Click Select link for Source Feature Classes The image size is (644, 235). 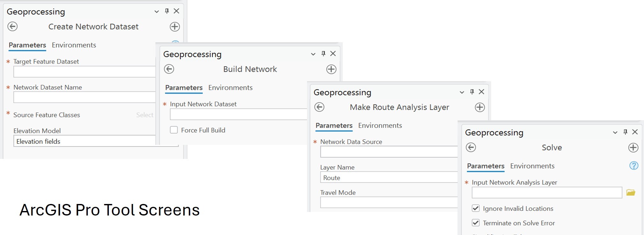click(x=145, y=115)
